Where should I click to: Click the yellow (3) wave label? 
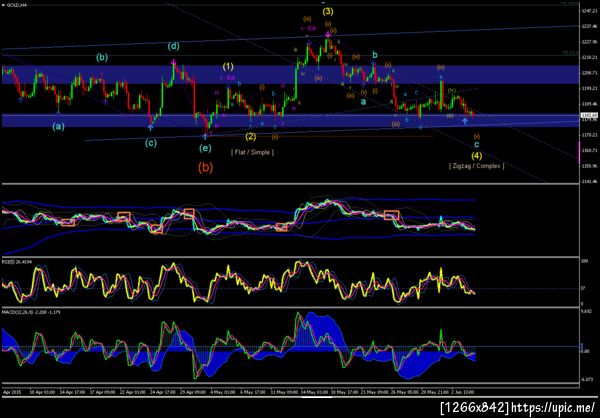328,11
